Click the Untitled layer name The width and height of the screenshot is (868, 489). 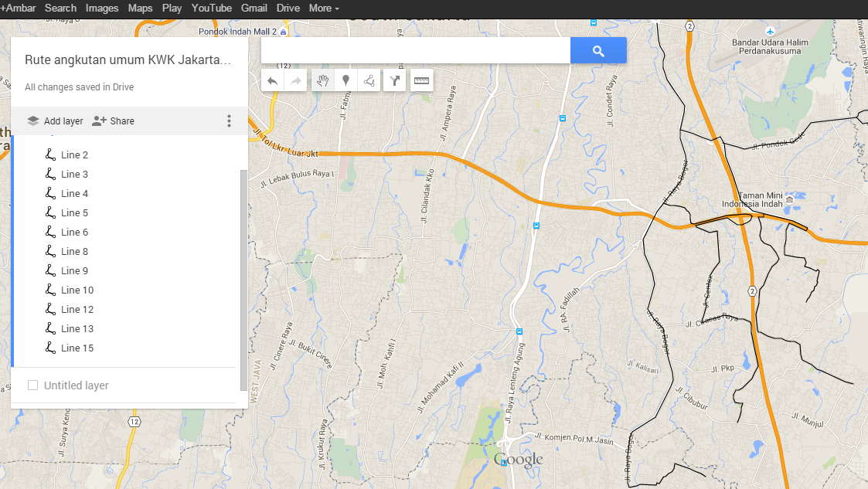click(x=77, y=385)
